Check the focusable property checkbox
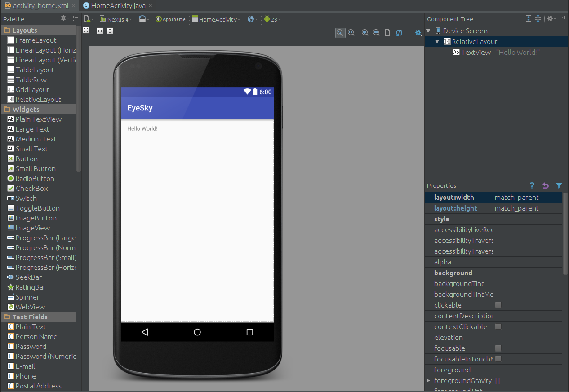This screenshot has height=392, width=569. [498, 348]
